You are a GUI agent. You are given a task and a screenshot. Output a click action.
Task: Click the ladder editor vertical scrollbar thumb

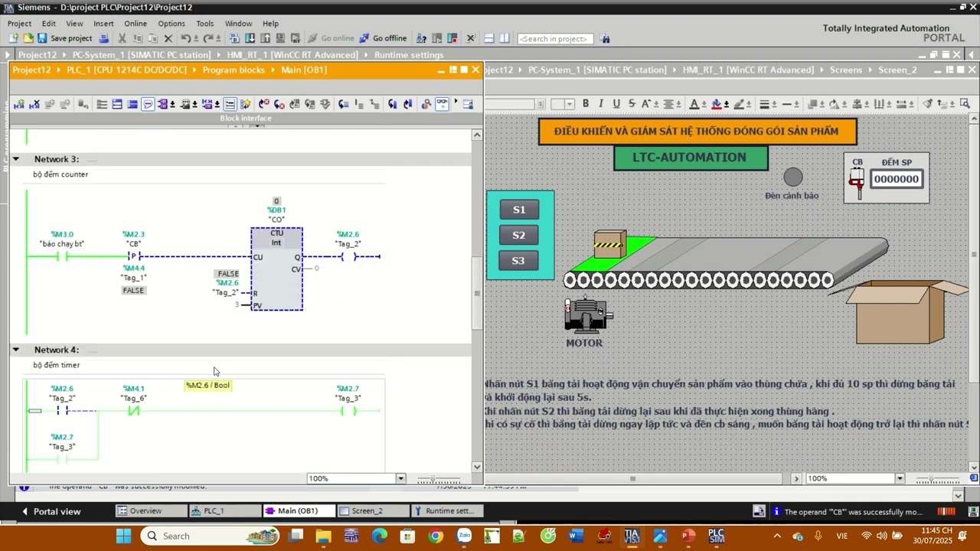pos(477,292)
